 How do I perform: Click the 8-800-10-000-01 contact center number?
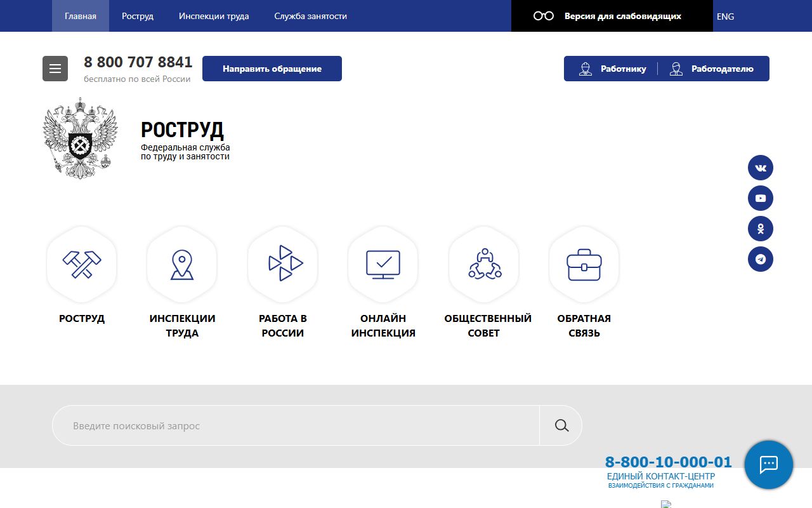coord(669,462)
